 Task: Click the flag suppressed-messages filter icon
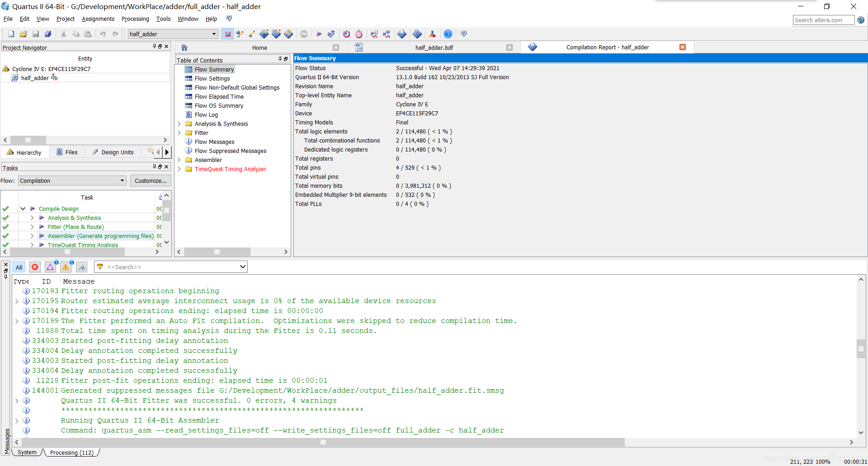(x=81, y=267)
